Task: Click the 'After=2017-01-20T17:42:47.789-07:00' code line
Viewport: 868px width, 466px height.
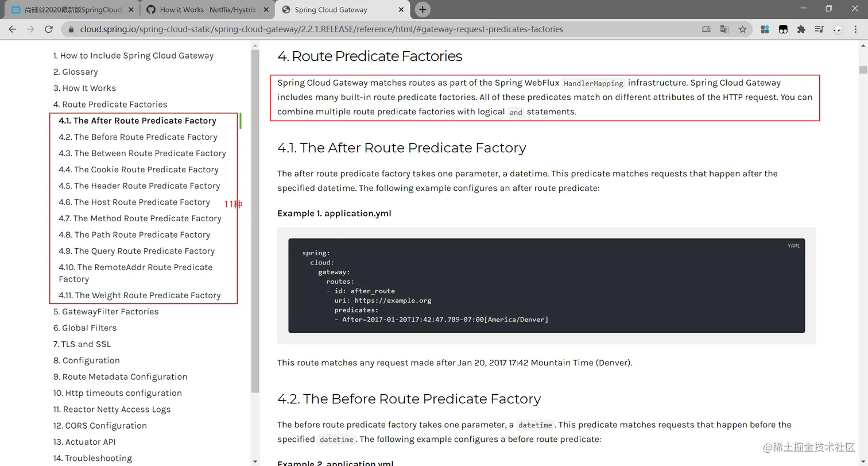Action: (x=441, y=319)
